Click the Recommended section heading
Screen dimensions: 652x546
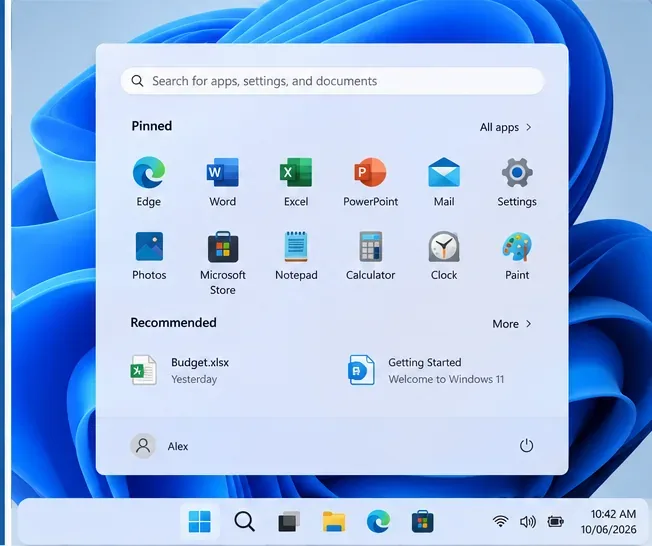tap(173, 323)
